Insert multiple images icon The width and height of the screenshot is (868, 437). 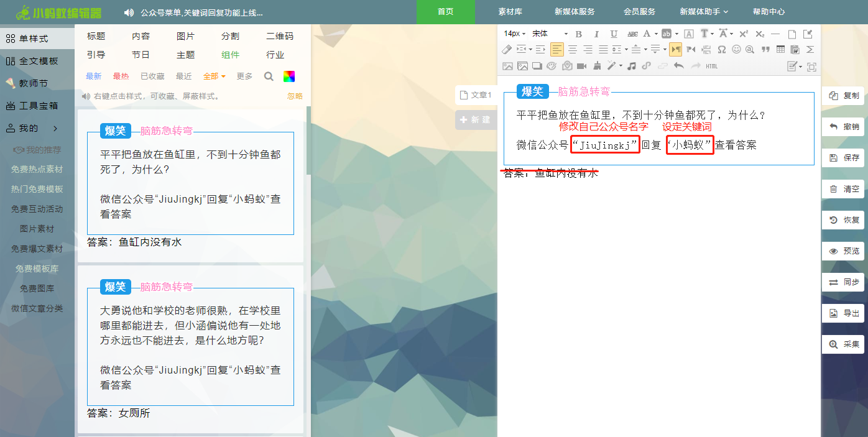point(522,67)
